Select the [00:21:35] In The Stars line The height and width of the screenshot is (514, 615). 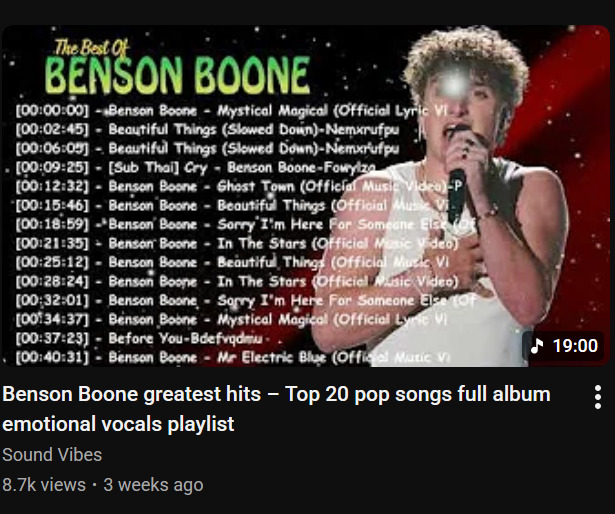pos(237,243)
